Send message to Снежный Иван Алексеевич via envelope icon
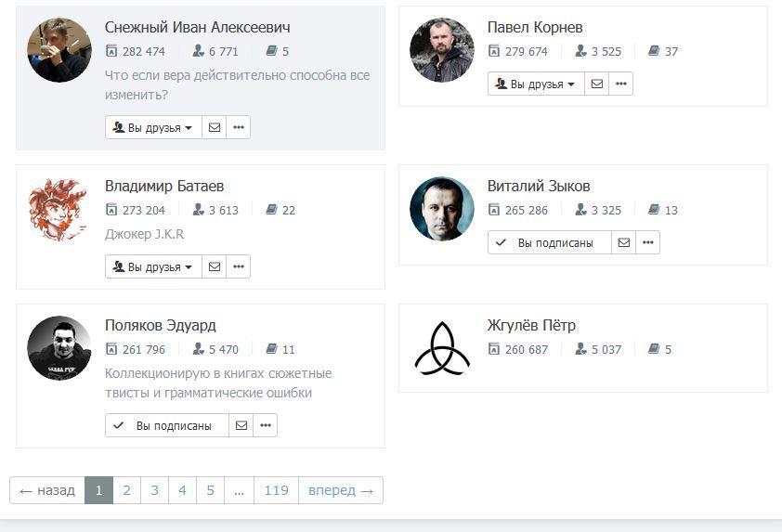This screenshot has height=532, width=782. tap(215, 127)
